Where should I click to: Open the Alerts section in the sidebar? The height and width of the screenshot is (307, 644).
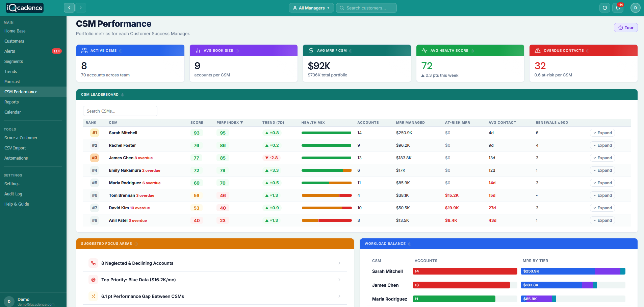[x=10, y=51]
